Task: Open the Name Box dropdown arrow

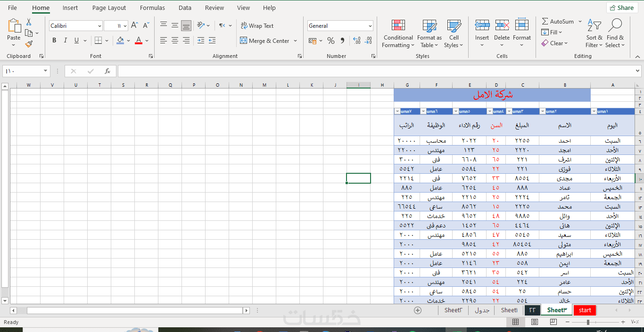Action: [46, 71]
